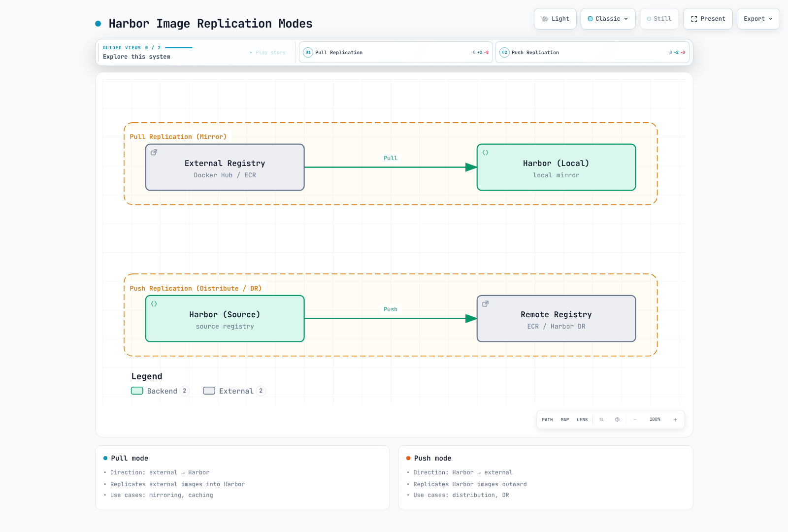Viewport: 788px width, 532px height.
Task: Click Harbor (Local) node's code icon
Action: [x=485, y=153]
